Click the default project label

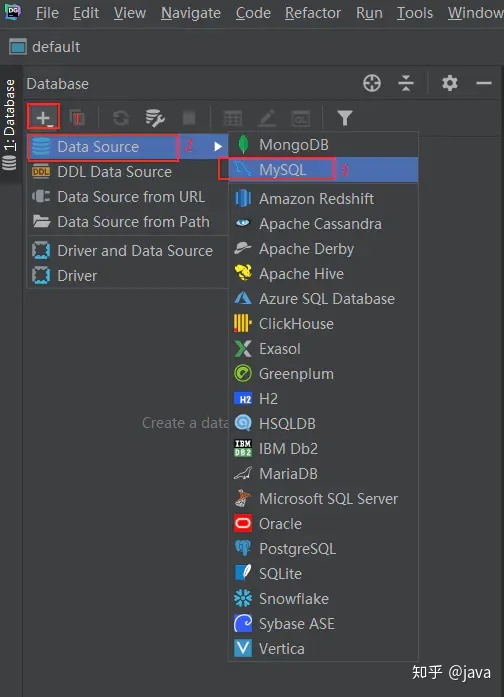56,47
